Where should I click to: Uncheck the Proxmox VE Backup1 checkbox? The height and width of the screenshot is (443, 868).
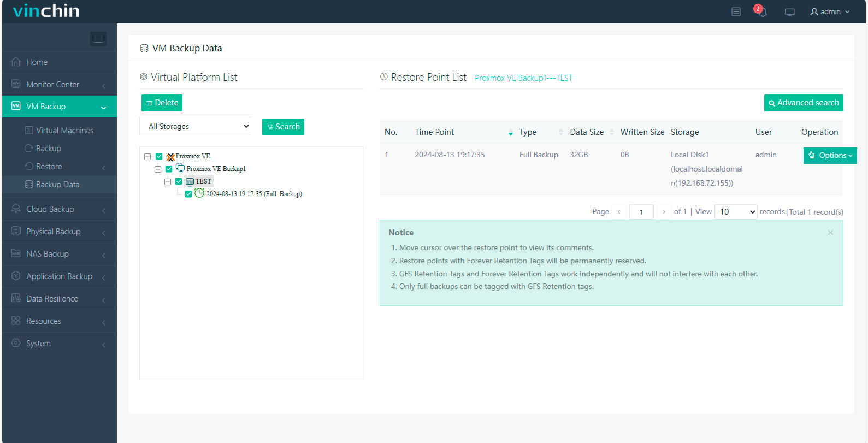click(169, 169)
